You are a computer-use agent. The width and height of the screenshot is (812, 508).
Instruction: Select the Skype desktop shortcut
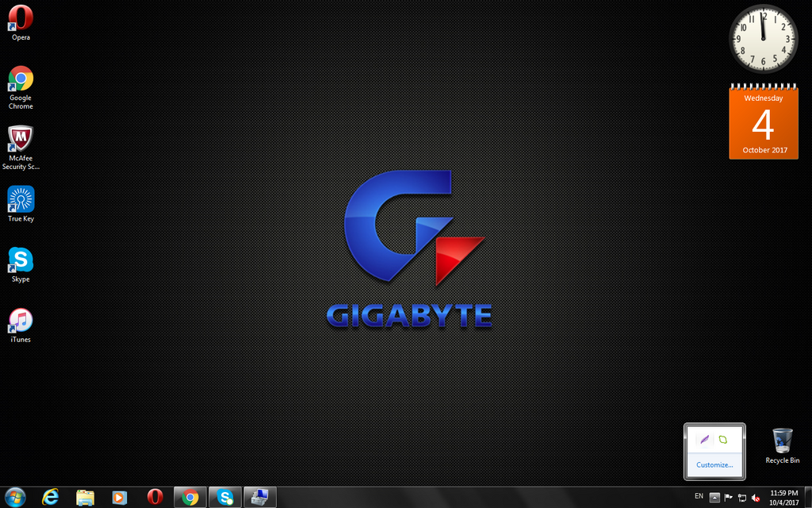[x=21, y=265]
